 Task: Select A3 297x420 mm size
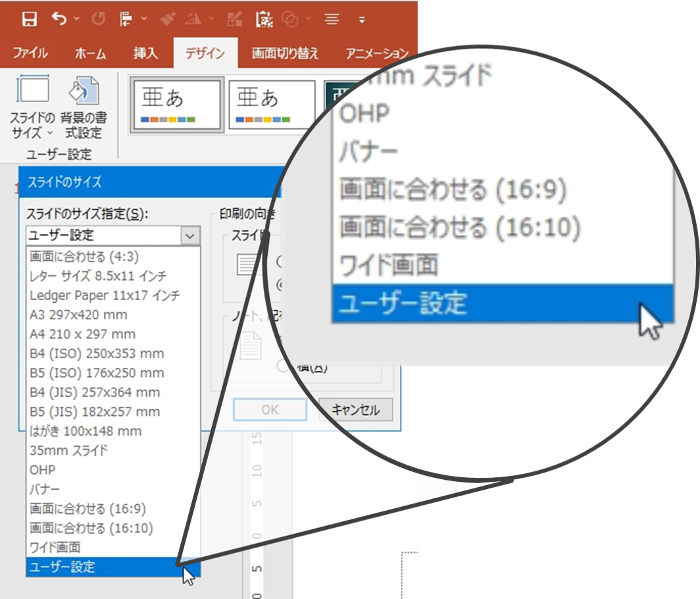coord(113,315)
